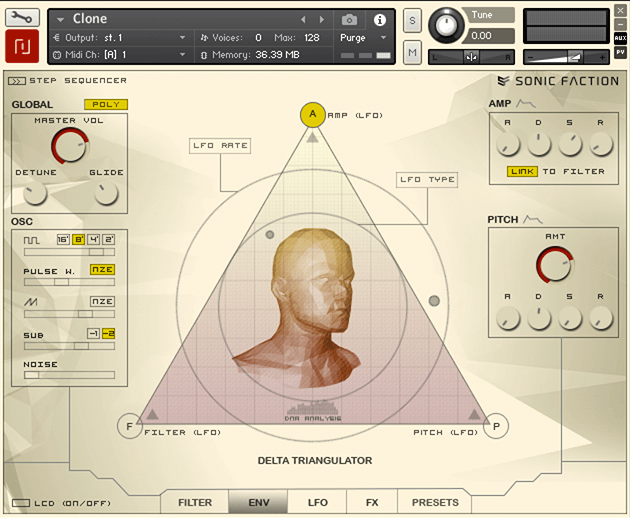630x518 pixels.
Task: Click the F filter LFO node
Action: point(129,426)
